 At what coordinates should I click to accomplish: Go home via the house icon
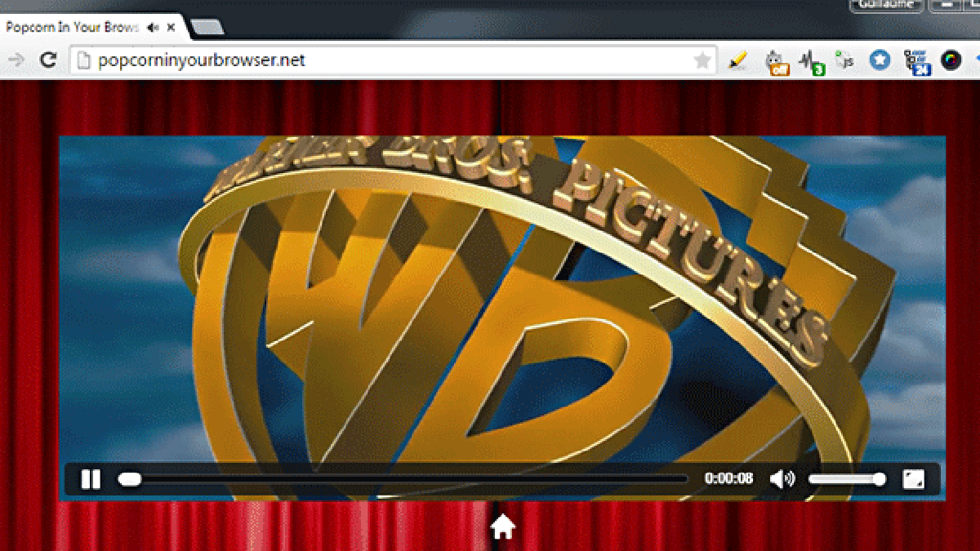click(x=502, y=527)
